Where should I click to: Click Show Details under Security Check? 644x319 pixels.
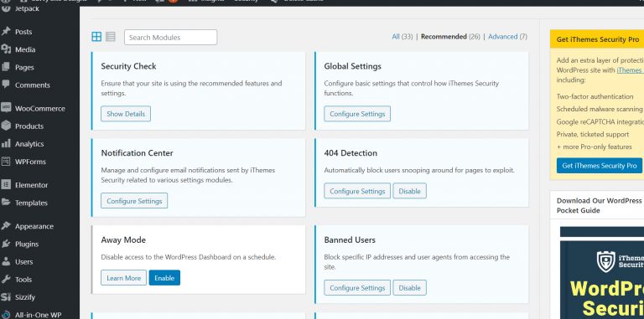[126, 114]
